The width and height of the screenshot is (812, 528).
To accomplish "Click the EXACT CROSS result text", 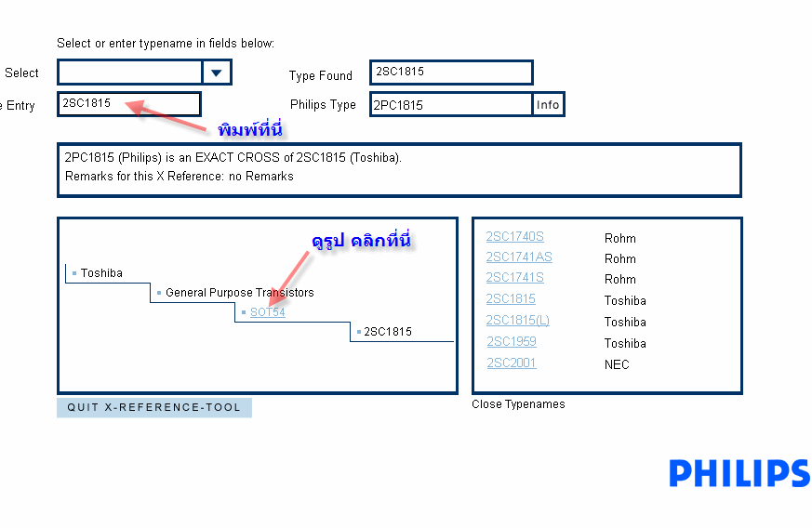I will point(233,157).
